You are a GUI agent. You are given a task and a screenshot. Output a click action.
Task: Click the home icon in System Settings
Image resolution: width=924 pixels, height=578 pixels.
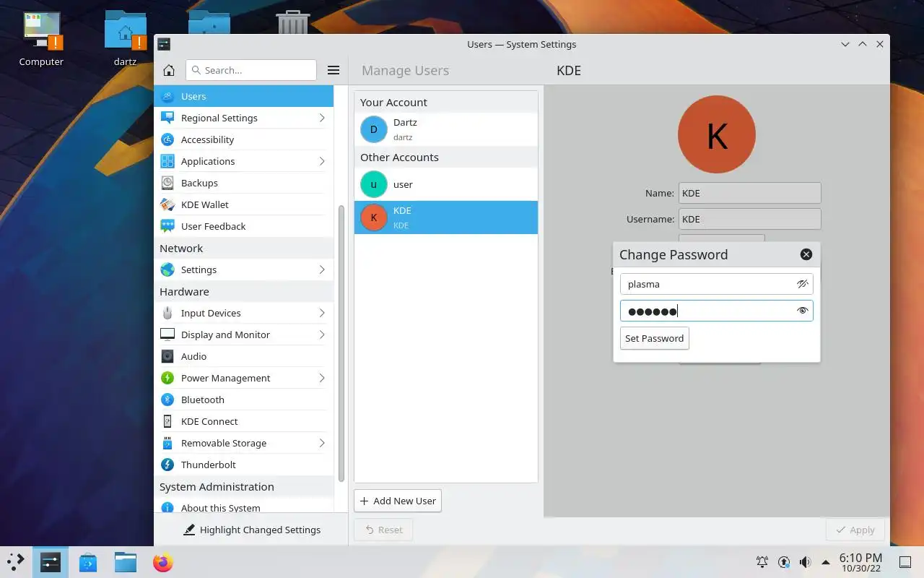[169, 70]
